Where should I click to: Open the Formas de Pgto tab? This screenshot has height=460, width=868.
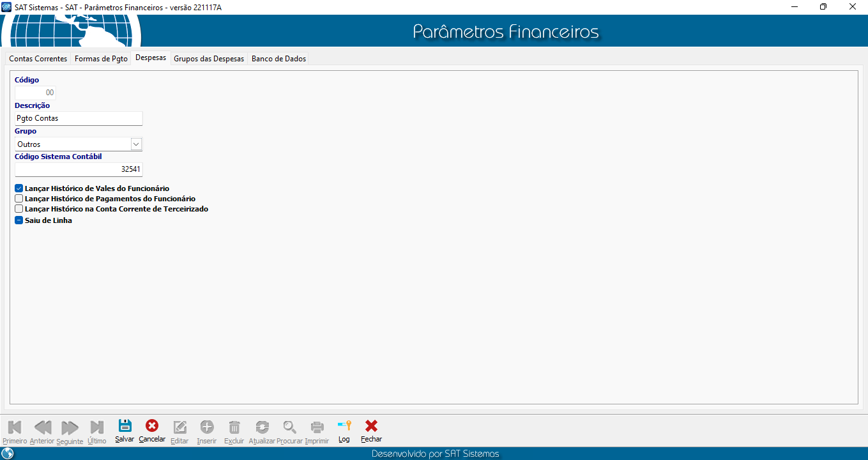pyautogui.click(x=101, y=59)
